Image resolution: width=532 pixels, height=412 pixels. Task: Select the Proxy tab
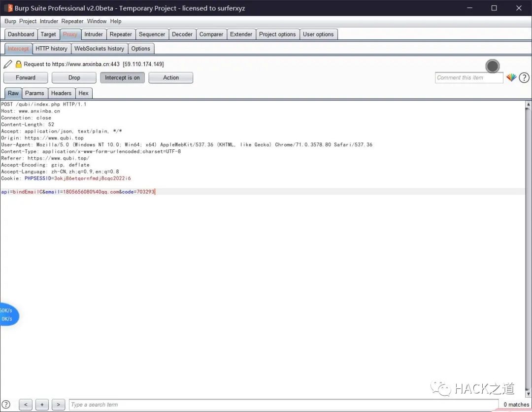[x=70, y=34]
